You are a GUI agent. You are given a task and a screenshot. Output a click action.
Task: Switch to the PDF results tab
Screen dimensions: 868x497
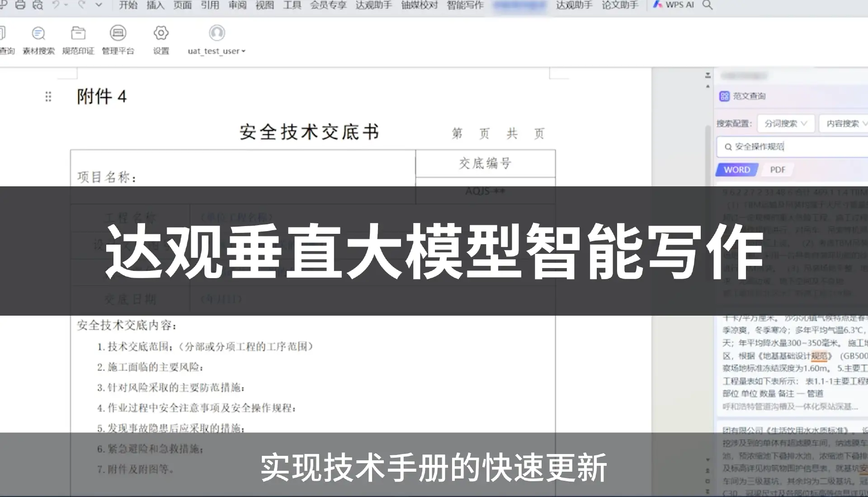778,170
